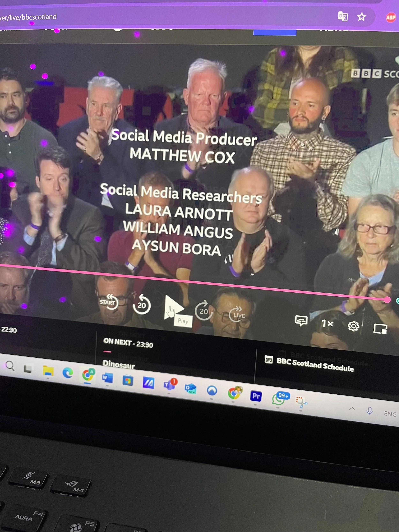Open the 1x playback speed menu
This screenshot has height=532, width=399.
point(327,324)
